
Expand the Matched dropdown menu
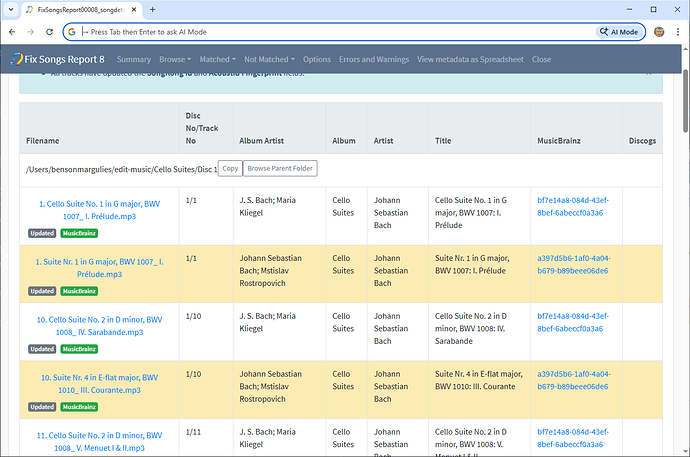tap(217, 59)
